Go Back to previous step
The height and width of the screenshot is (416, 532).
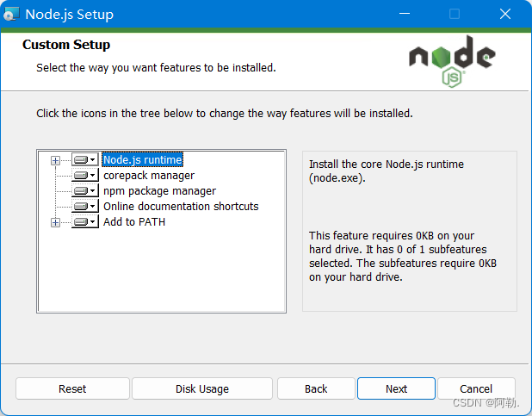316,388
